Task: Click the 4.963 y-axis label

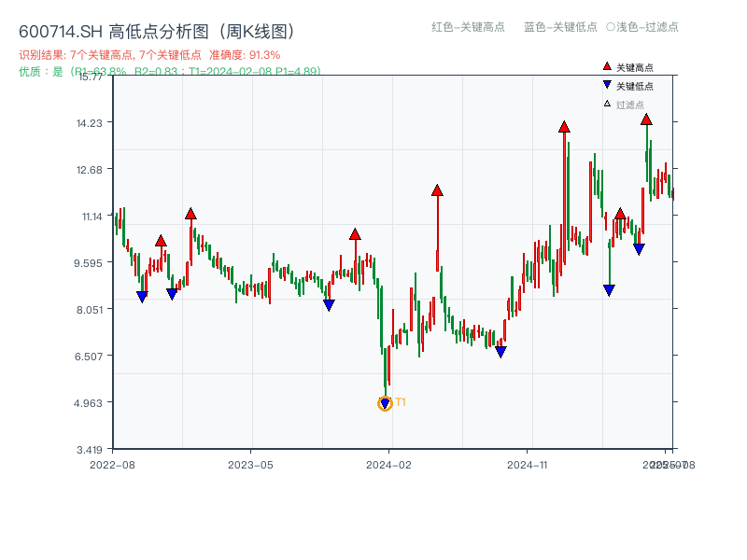Action: 88,403
